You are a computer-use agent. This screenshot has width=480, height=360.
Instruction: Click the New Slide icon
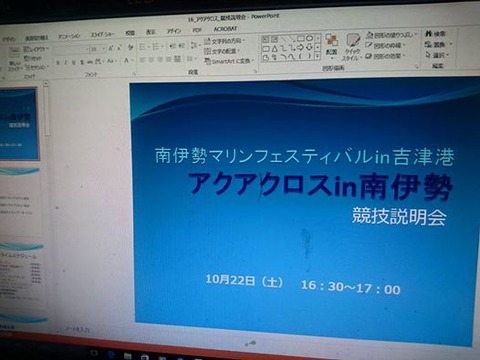click(x=14, y=54)
